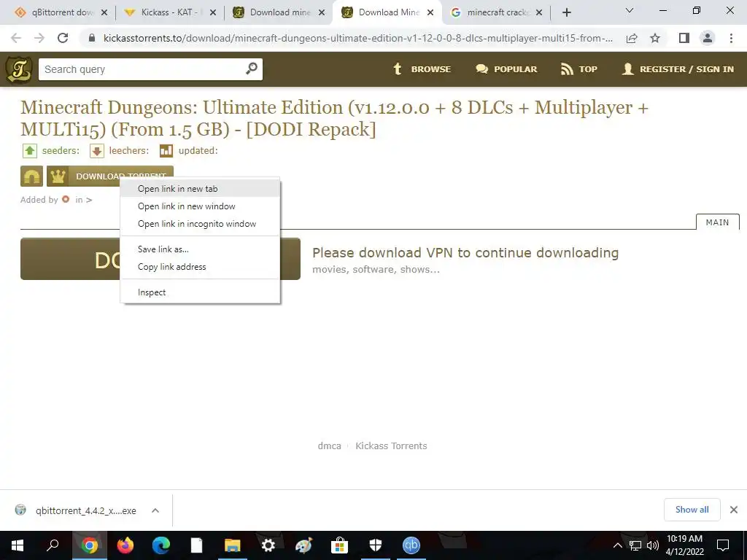Open the POPULAR page
The width and height of the screenshot is (747, 560).
(x=506, y=69)
